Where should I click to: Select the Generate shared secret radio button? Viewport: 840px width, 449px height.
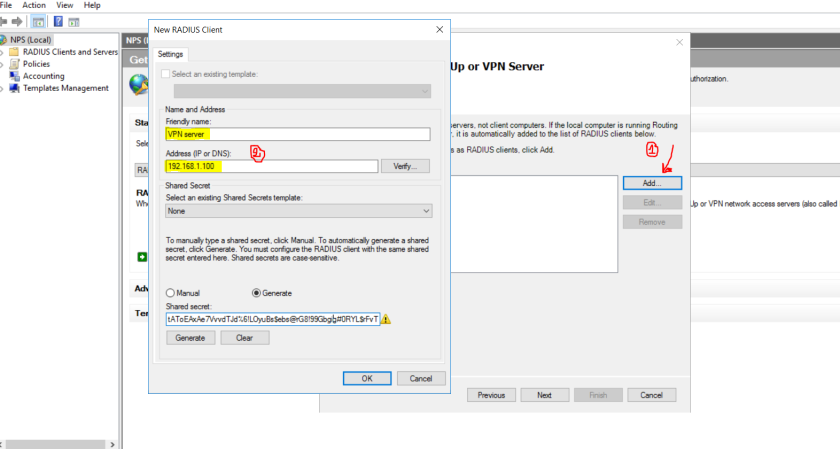pyautogui.click(x=256, y=293)
